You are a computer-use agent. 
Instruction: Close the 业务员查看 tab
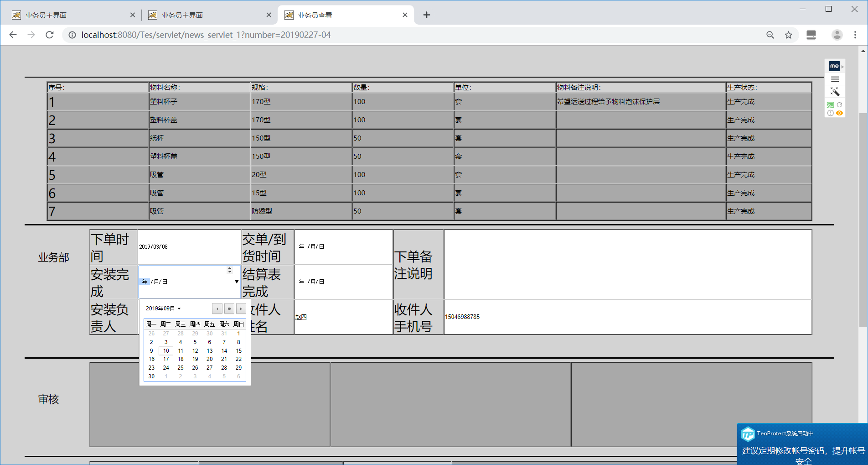(x=405, y=15)
